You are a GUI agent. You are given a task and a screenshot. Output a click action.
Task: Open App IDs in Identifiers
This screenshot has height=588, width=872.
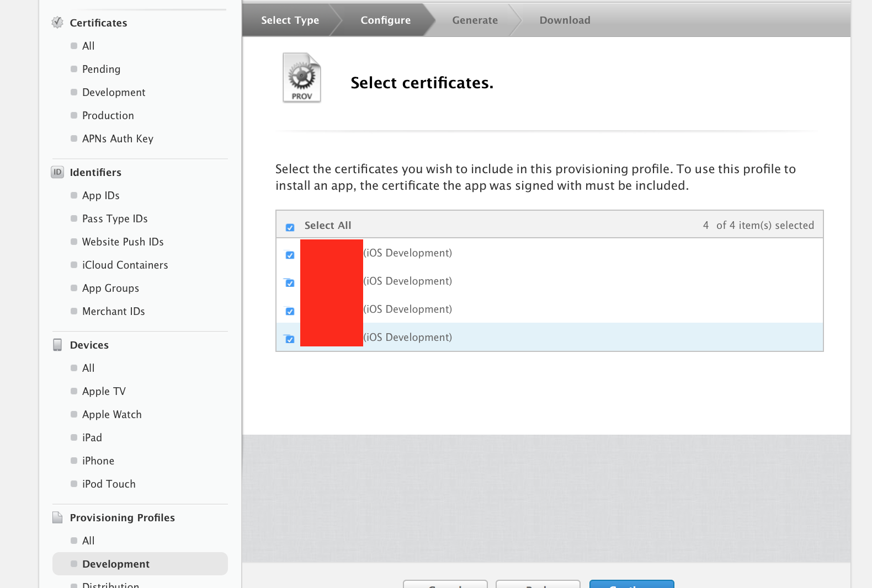[x=100, y=195]
